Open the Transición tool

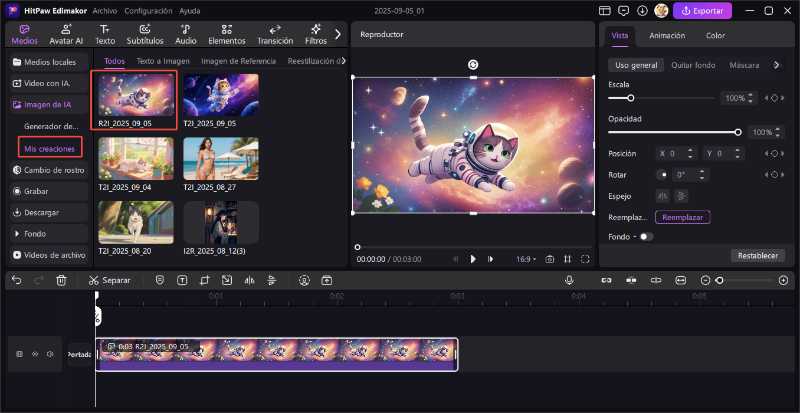point(274,35)
